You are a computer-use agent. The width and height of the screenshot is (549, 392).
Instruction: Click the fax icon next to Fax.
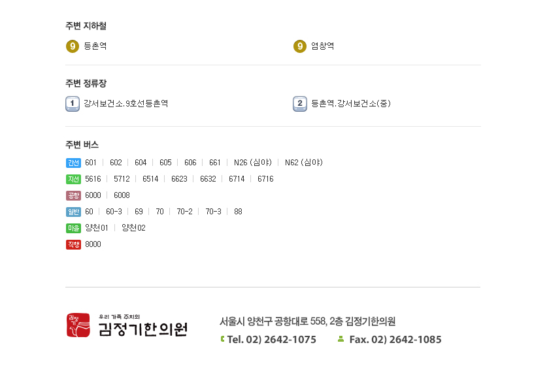[341, 339]
